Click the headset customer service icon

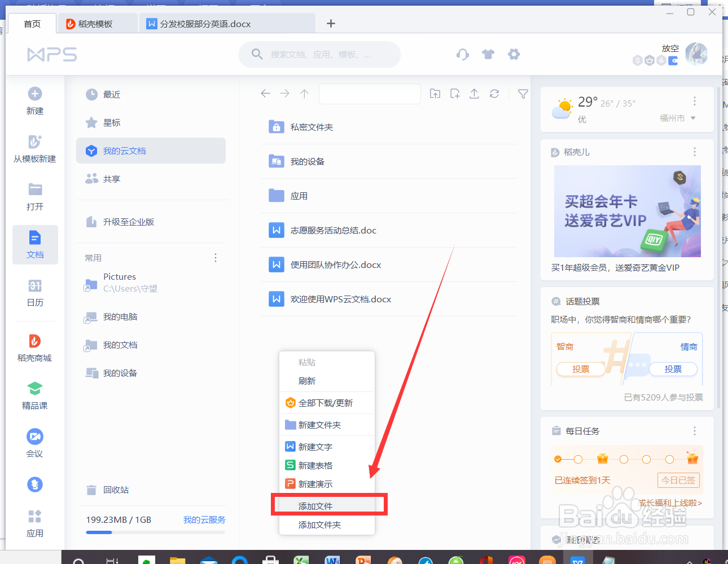462,54
